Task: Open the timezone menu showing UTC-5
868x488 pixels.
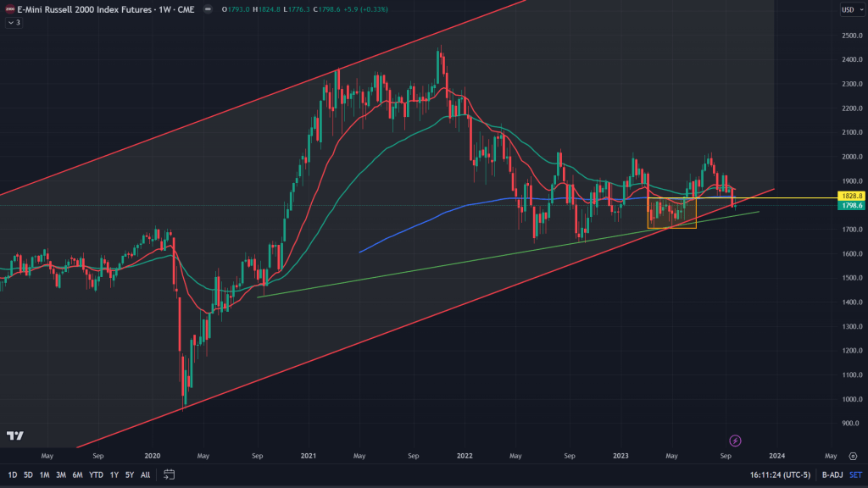Action: [x=778, y=475]
